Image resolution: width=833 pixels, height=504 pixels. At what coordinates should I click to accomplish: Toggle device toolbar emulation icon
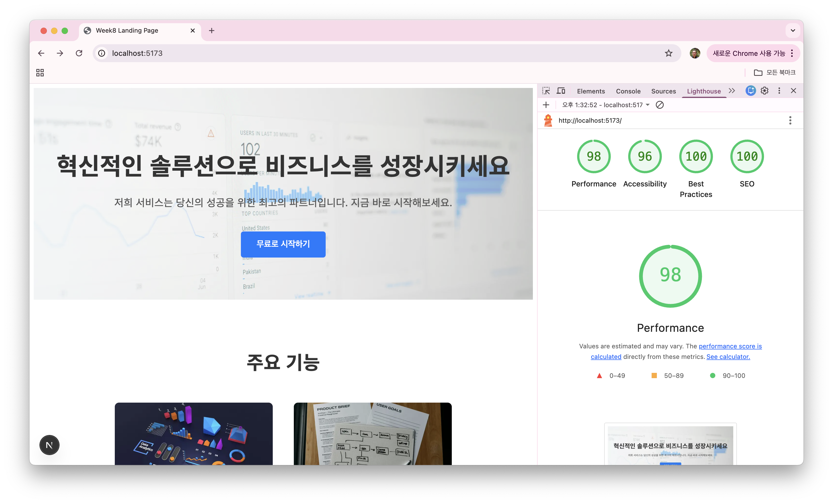pyautogui.click(x=561, y=91)
